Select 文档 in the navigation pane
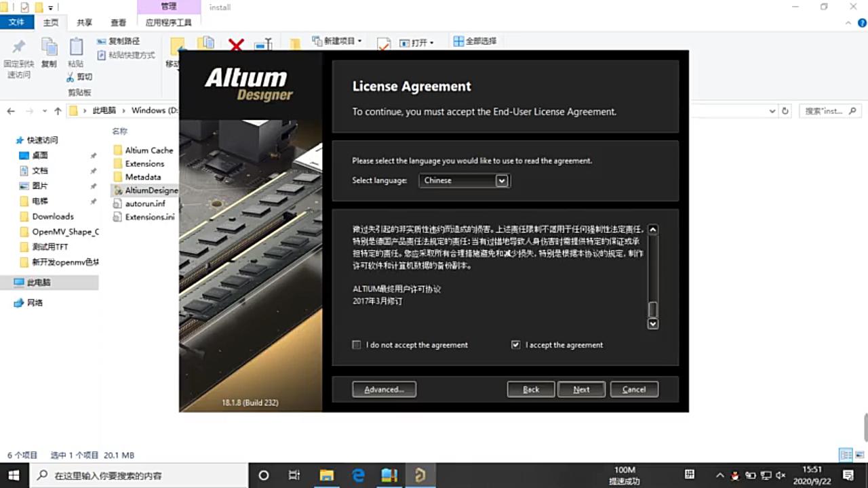Image resolution: width=868 pixels, height=488 pixels. pos(40,171)
